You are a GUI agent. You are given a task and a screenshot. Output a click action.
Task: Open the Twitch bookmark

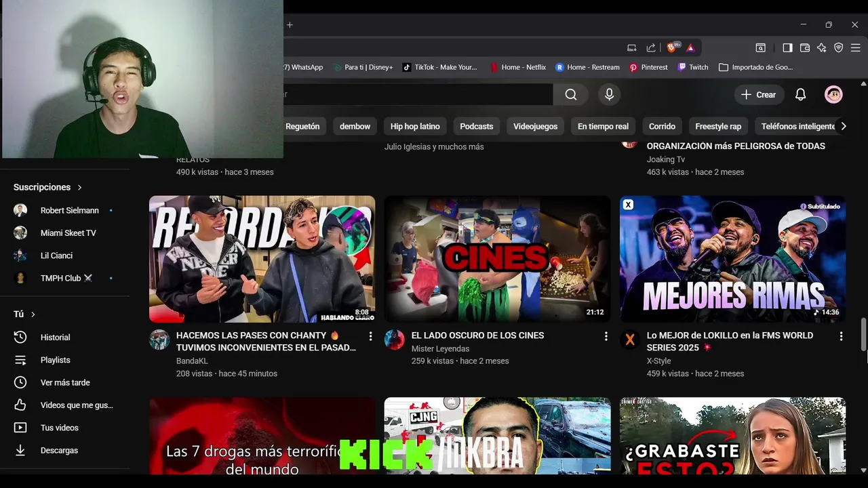tap(692, 67)
